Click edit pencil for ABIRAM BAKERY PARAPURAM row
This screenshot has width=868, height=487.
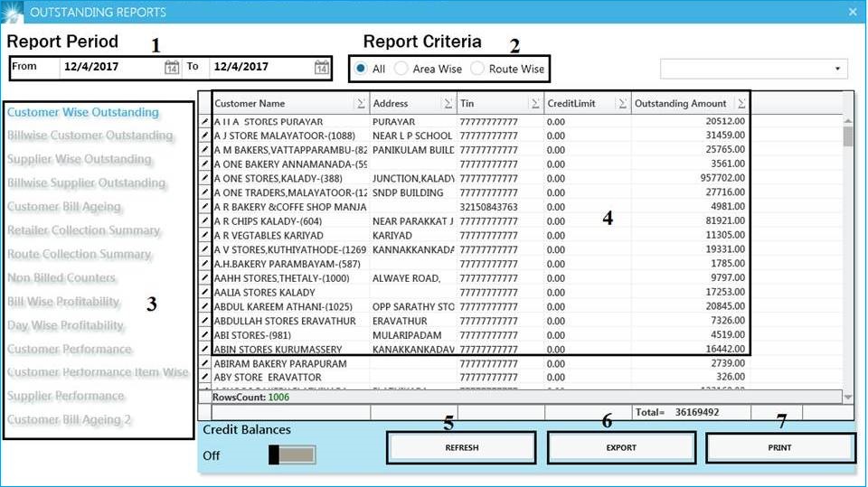click(x=205, y=363)
